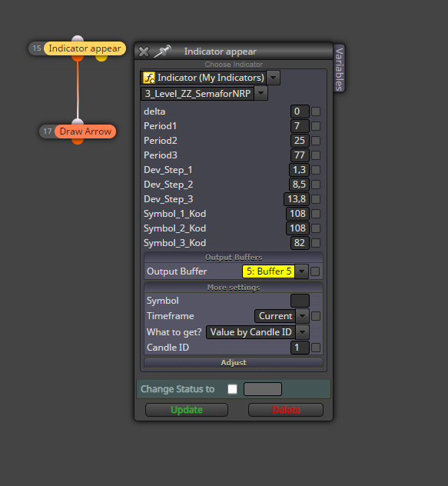The width and height of the screenshot is (448, 486).
Task: Click the Symbol_2_Kod value field
Action: pos(297,228)
